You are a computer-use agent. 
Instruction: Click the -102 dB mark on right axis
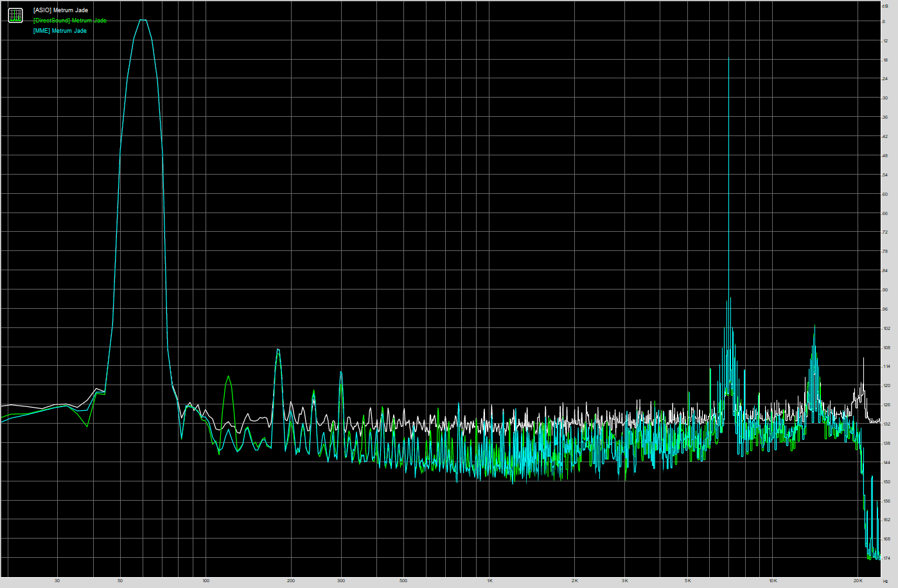[886, 328]
